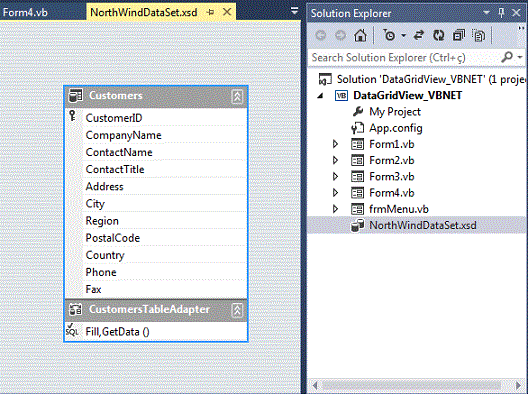Open the Pending Changes Filter dropdown arrow
Image resolution: width=528 pixels, height=395 pixels.
click(403, 35)
